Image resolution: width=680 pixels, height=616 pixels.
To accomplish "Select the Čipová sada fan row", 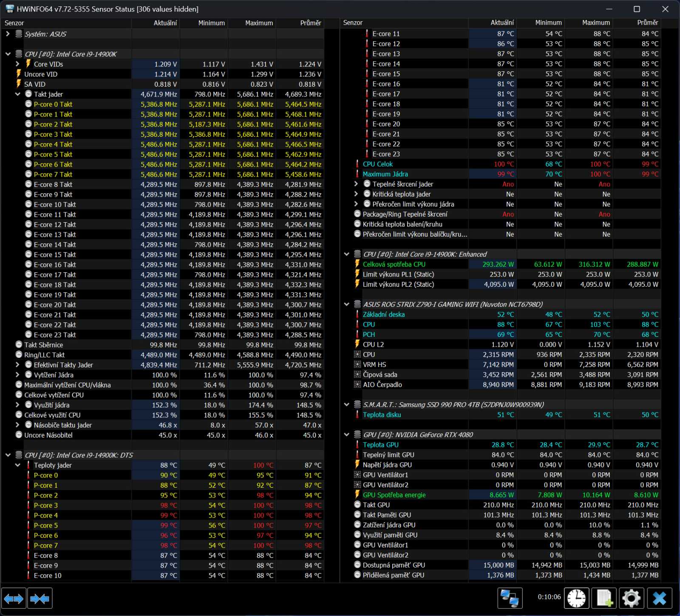I will point(501,375).
